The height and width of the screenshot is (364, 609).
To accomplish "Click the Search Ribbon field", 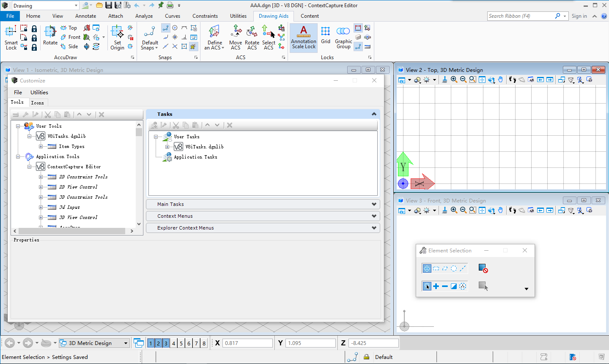I will click(x=521, y=16).
